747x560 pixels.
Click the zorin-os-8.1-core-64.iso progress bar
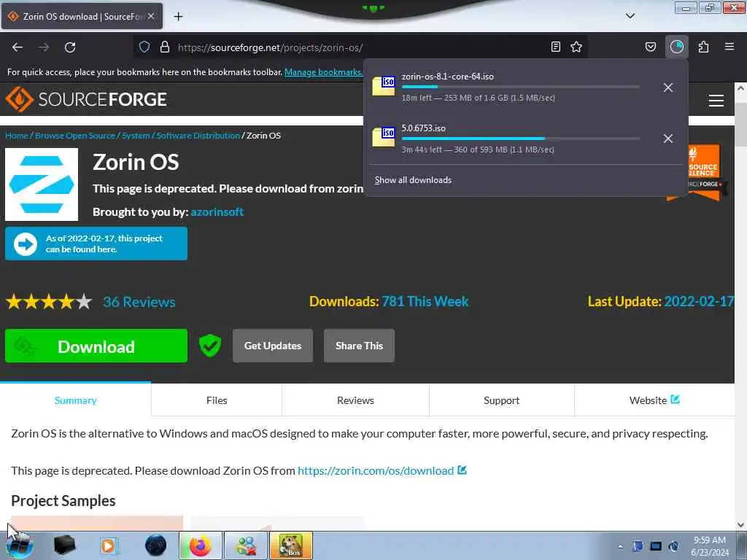[x=521, y=87]
